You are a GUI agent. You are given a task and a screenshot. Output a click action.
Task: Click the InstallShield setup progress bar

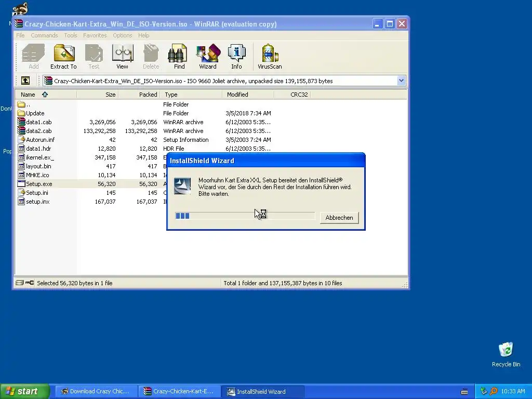pyautogui.click(x=245, y=216)
